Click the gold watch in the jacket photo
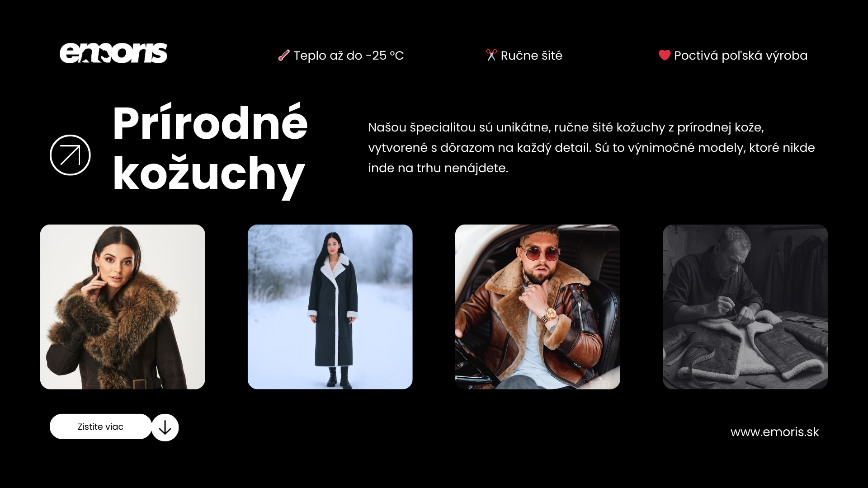The height and width of the screenshot is (488, 868). click(549, 315)
